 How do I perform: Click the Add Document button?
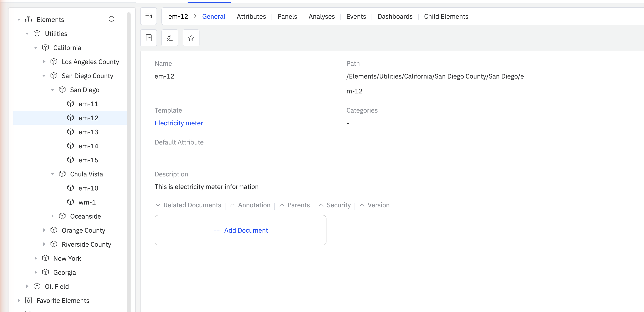(x=240, y=230)
